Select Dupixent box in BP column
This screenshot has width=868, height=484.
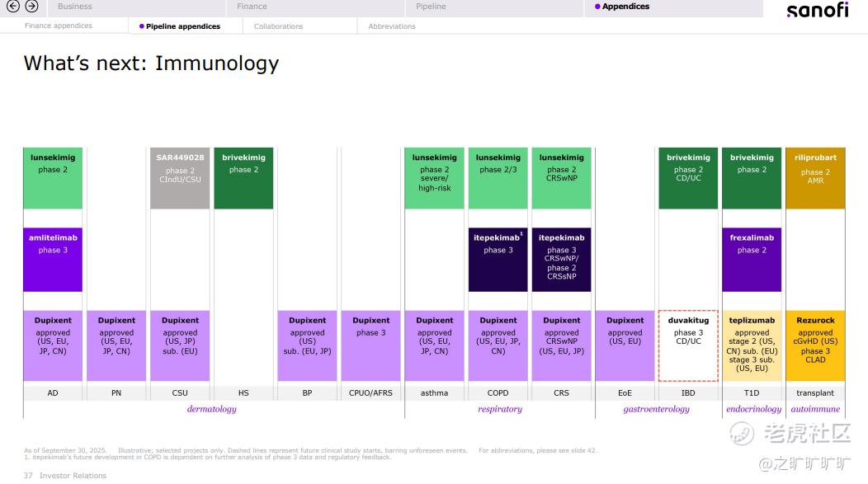[x=307, y=345]
